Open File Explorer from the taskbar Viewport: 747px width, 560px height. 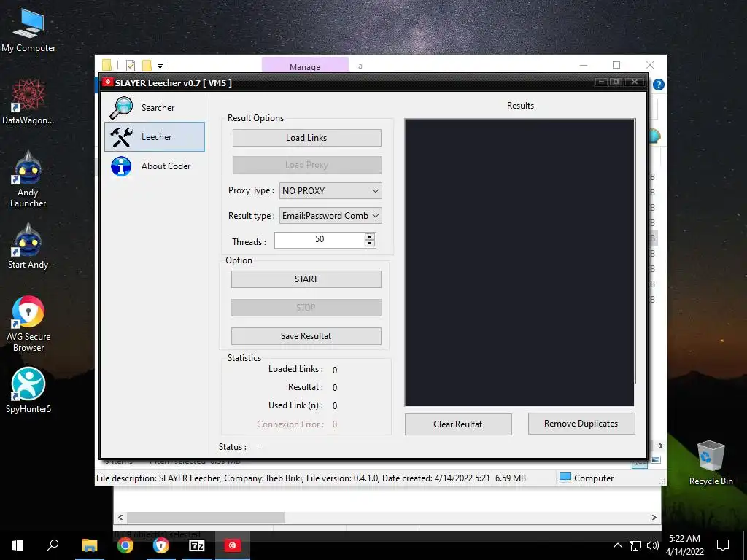[89, 545]
